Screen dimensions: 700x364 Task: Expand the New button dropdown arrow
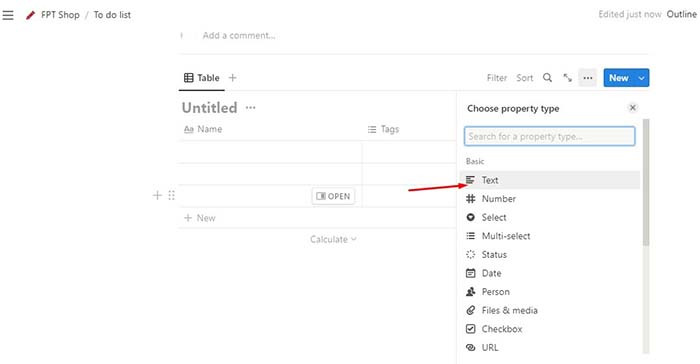click(x=642, y=78)
